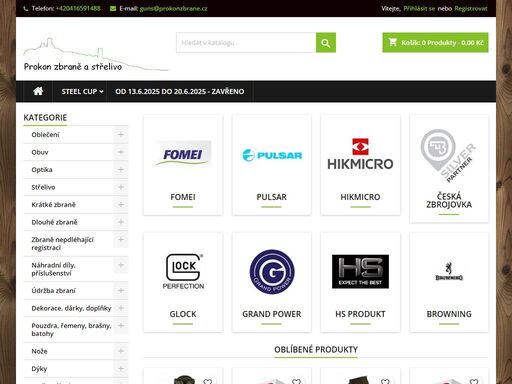Click wishlist heart on second favorite product
Screen dimensions: 512x384
click(x=296, y=381)
